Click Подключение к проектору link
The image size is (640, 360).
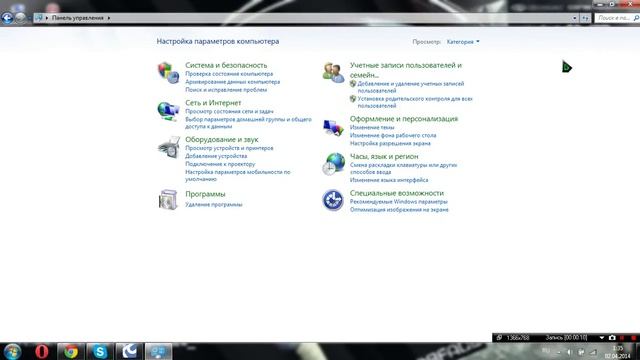click(x=220, y=164)
